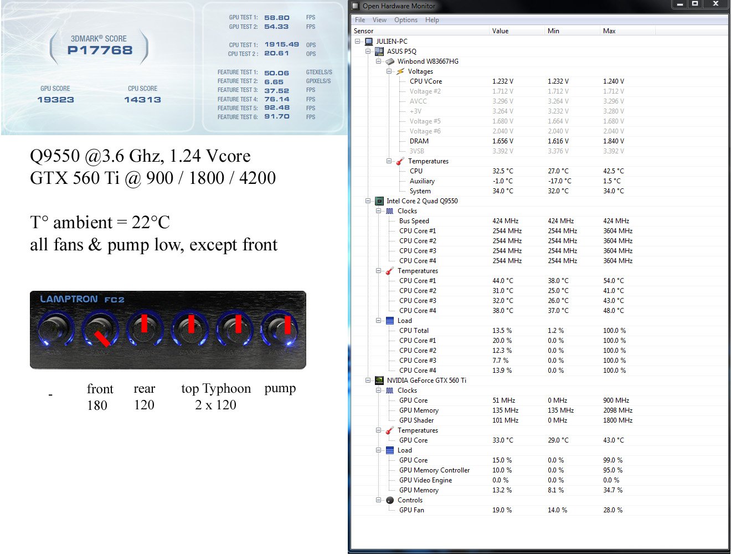This screenshot has height=560, width=731.
Task: Open the Help menu
Action: 432,20
